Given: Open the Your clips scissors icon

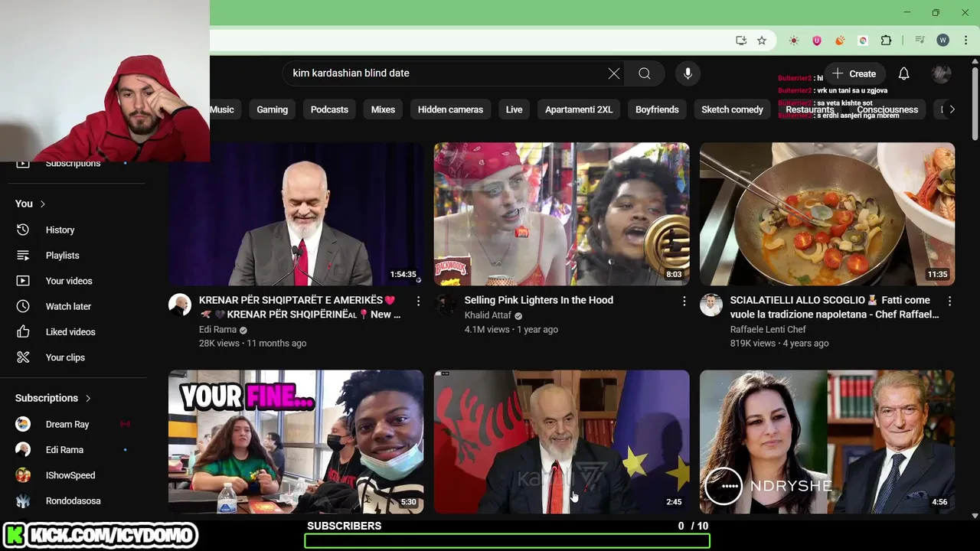Looking at the screenshot, I should click(23, 357).
